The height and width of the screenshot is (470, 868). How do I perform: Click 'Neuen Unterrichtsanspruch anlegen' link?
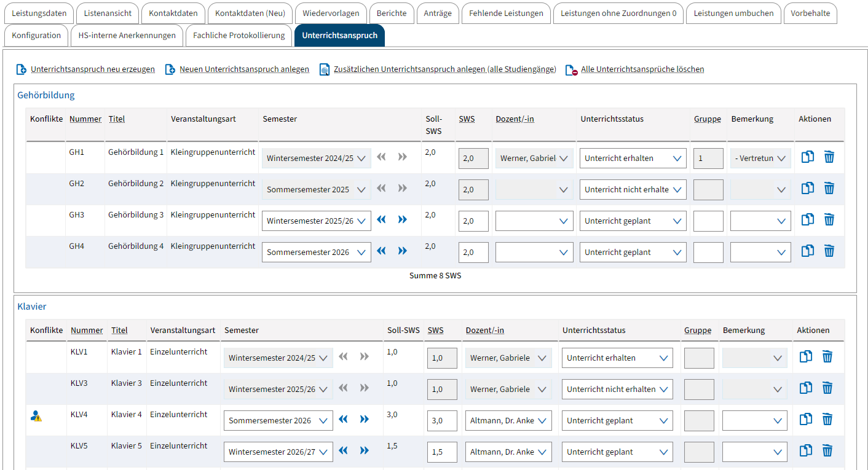pyautogui.click(x=243, y=69)
